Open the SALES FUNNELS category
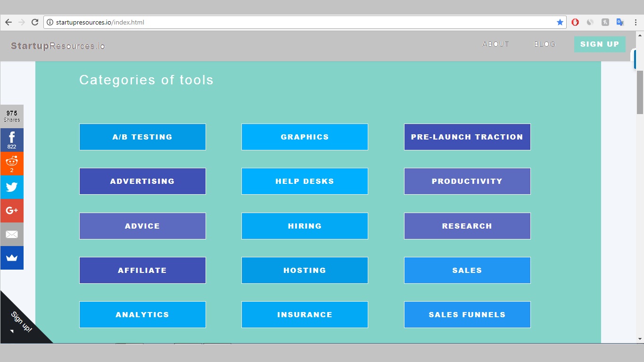The width and height of the screenshot is (644, 362). click(467, 315)
